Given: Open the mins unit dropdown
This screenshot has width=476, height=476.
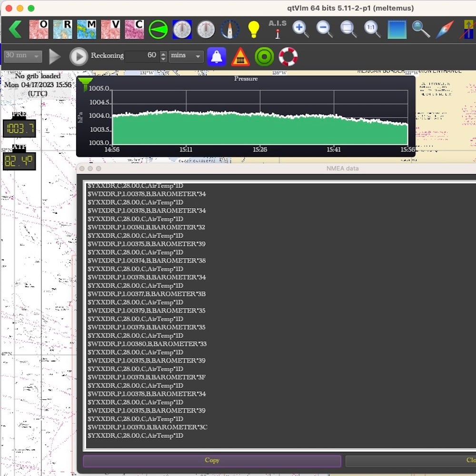Looking at the screenshot, I should [186, 56].
